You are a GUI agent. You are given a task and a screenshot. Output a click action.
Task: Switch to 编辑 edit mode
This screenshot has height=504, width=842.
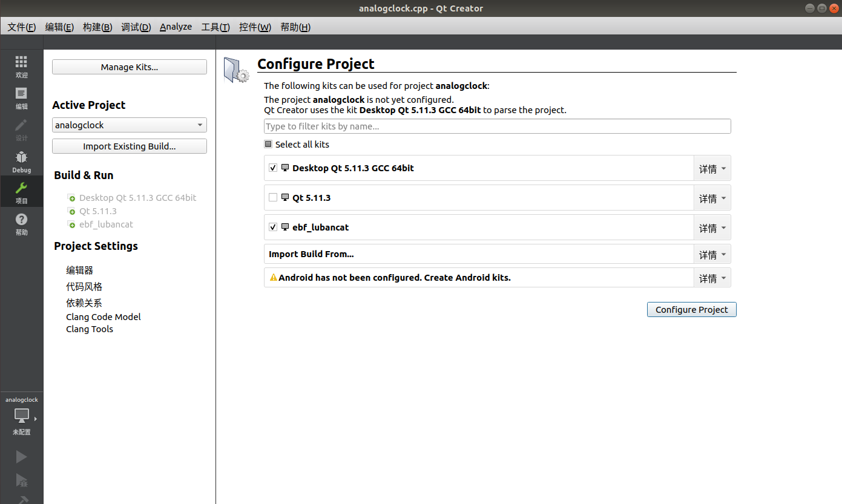[21, 98]
